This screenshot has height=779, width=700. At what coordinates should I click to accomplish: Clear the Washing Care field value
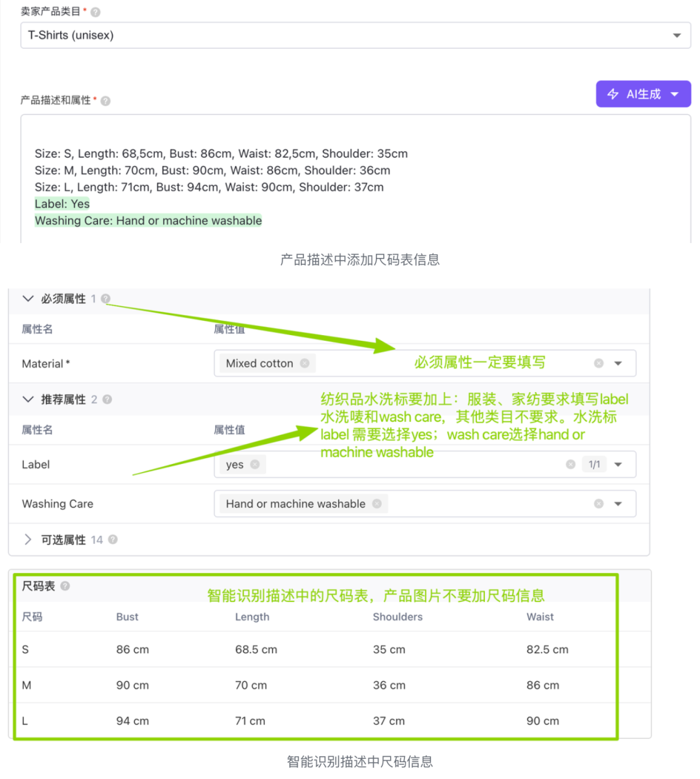(599, 504)
